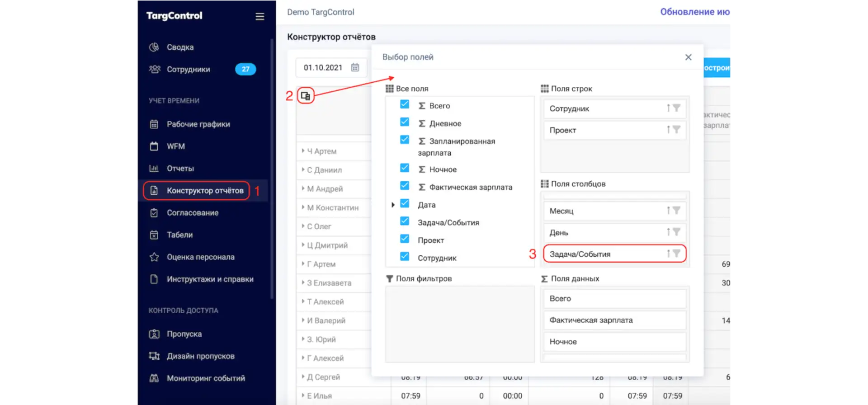
Task: Click the Пропуска badge icon
Action: (x=154, y=334)
